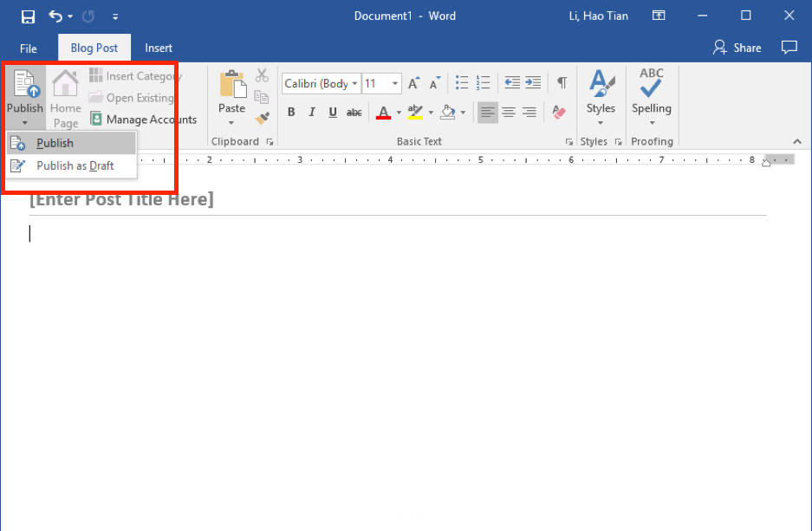Open the File tab
Viewport: 812px width, 531px height.
28,49
